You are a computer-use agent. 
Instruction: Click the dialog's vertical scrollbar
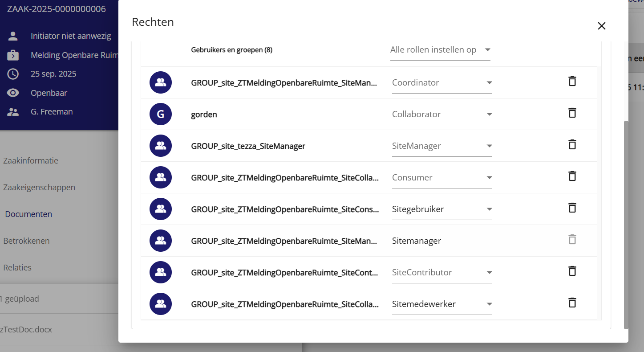(x=626, y=223)
